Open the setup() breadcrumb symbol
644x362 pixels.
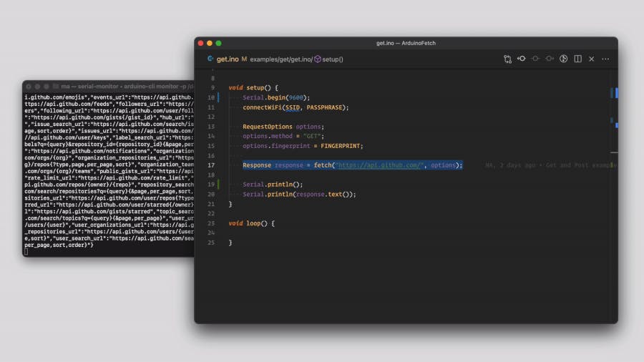(x=333, y=59)
